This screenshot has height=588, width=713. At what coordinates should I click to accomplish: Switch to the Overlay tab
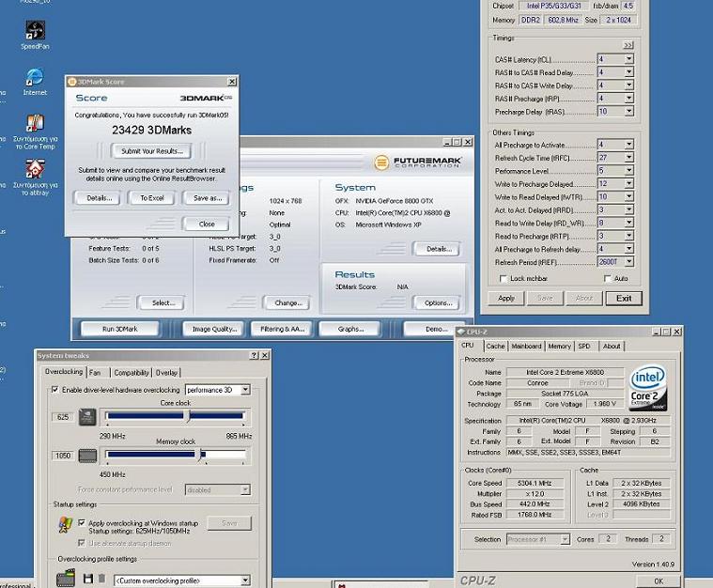166,373
